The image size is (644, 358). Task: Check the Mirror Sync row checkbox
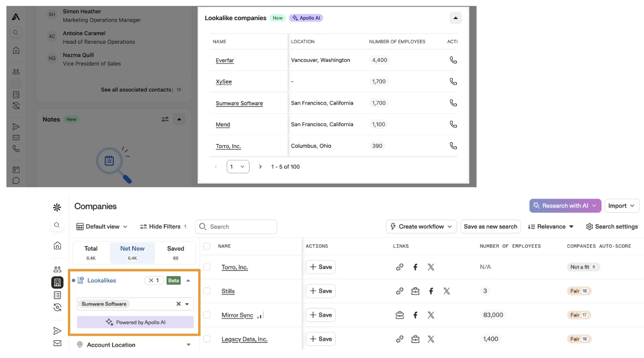click(207, 315)
